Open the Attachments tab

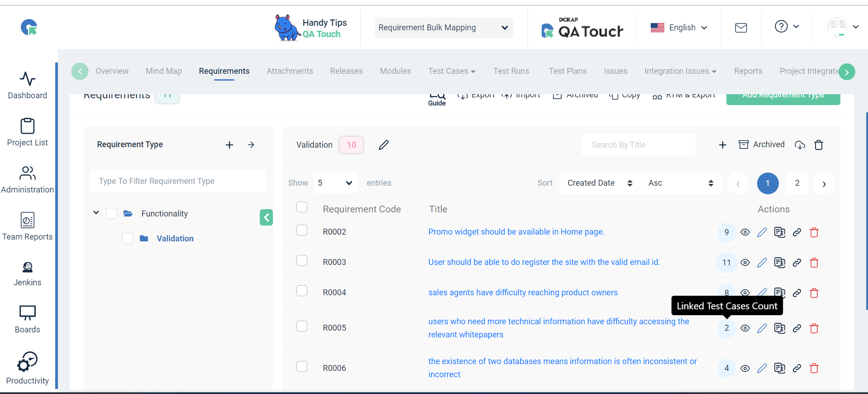(x=290, y=71)
